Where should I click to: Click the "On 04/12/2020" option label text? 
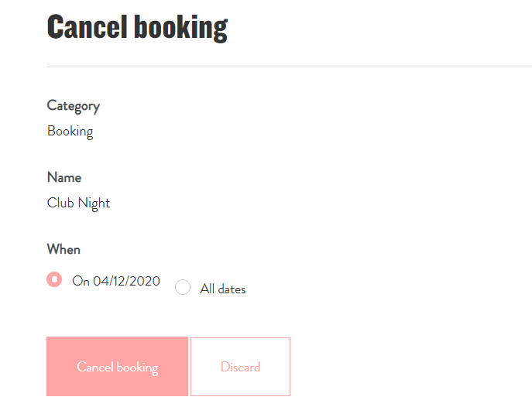116,281
